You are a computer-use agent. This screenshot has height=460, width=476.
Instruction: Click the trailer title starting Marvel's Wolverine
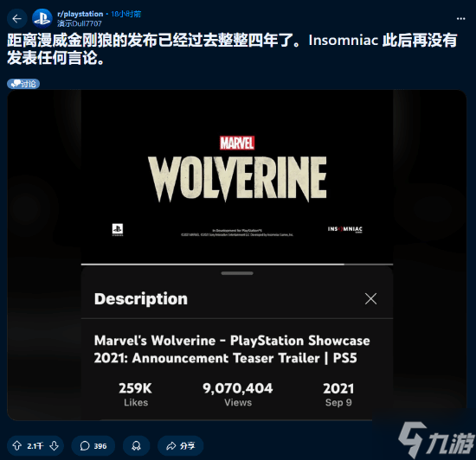point(232,349)
